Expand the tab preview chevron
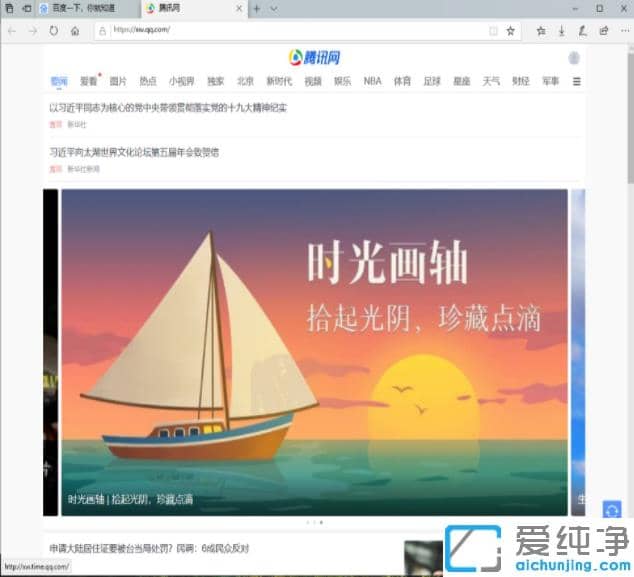This screenshot has height=577, width=634. [274, 8]
